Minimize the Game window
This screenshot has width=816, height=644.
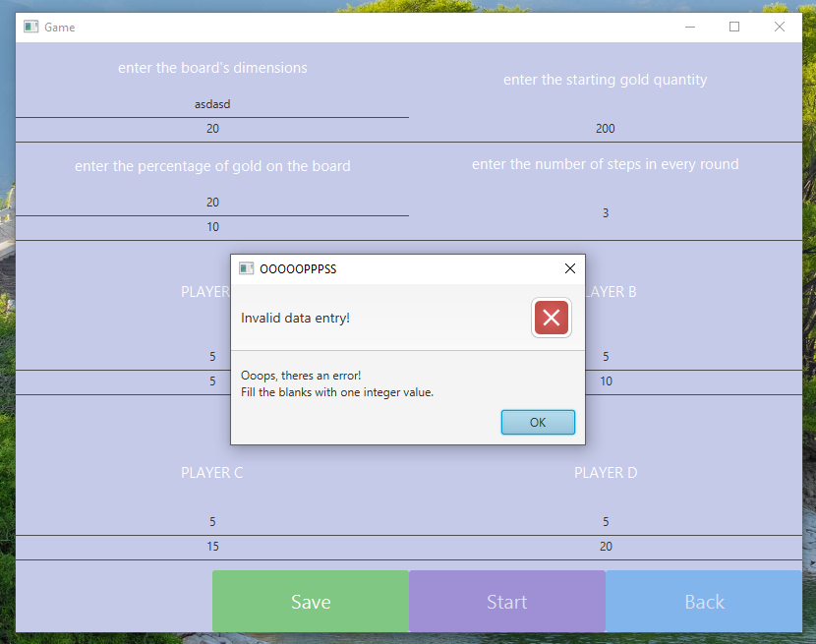click(690, 27)
